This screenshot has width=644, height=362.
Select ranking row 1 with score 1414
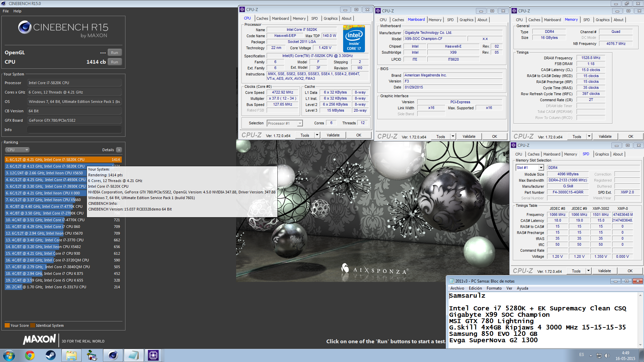pos(63,160)
